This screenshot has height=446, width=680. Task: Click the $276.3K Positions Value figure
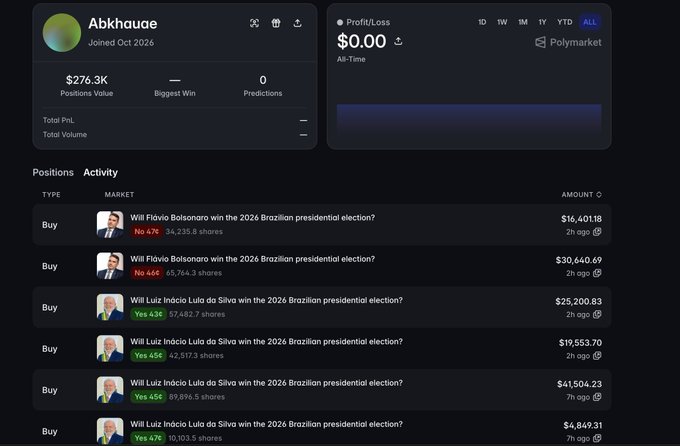point(87,80)
